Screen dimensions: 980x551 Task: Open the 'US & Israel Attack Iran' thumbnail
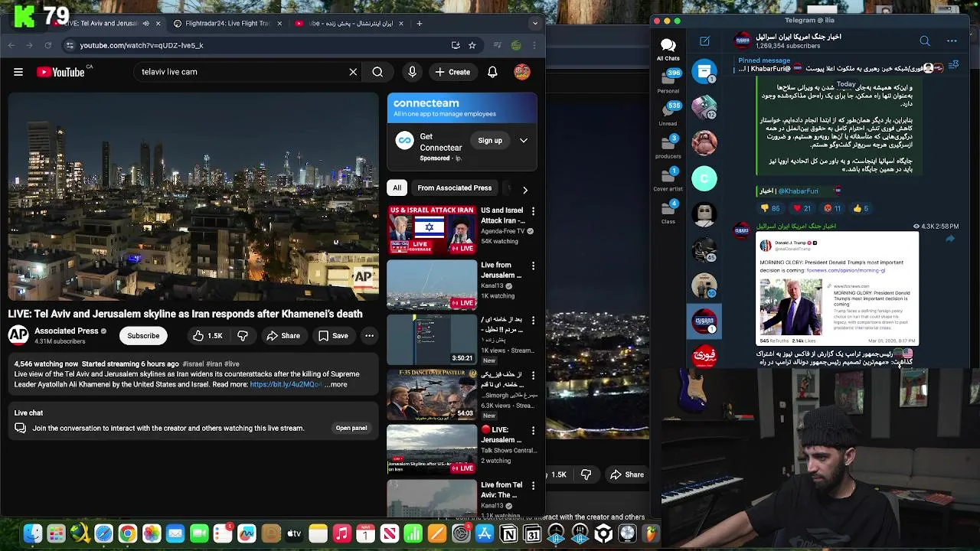432,229
